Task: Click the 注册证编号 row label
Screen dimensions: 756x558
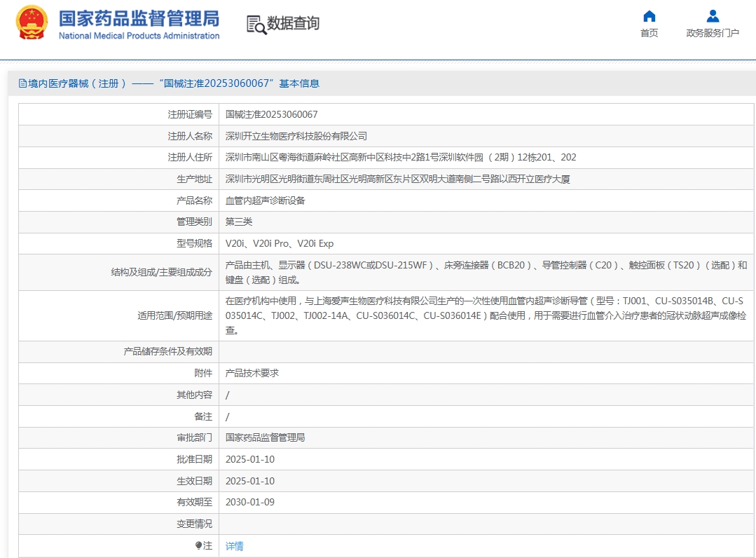Action: [x=190, y=114]
